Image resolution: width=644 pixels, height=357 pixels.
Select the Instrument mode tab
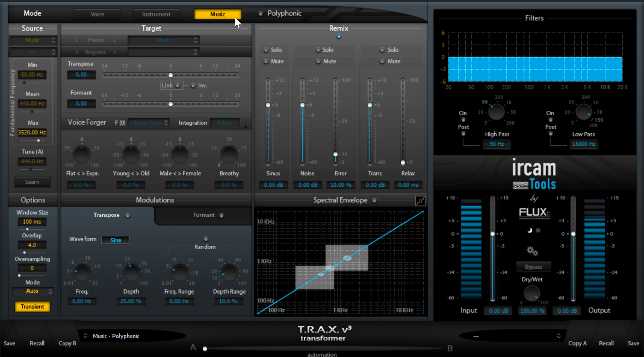156,14
